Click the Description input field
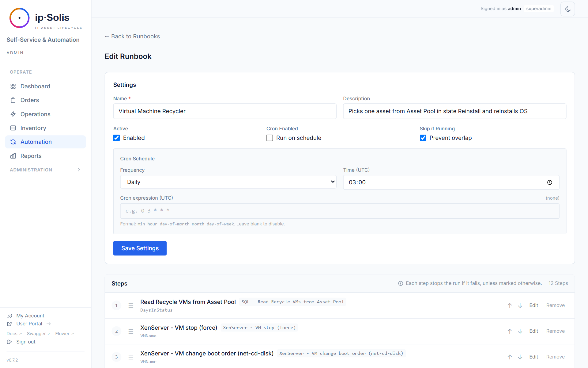This screenshot has width=588, height=368. pyautogui.click(x=454, y=111)
